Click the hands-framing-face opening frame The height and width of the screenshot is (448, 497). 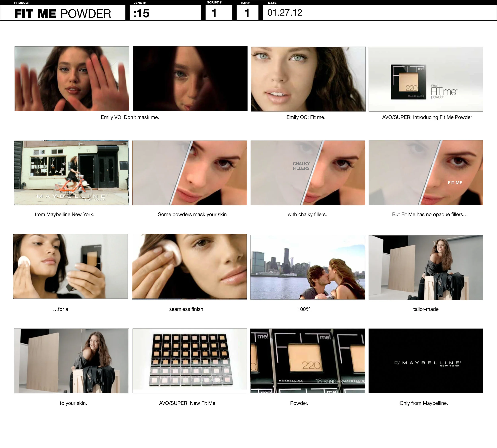click(x=72, y=79)
